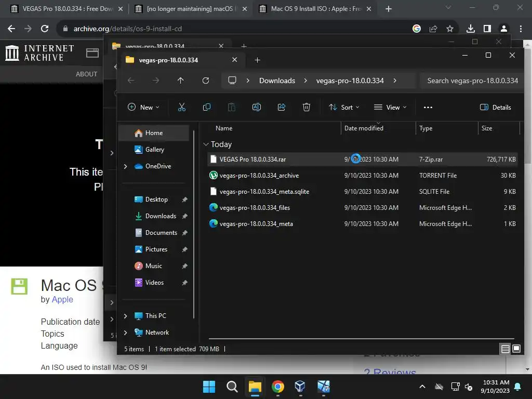Refresh the vegas-pro-18.0.0.334 folder view
Screen dimensions: 532x399
[206, 81]
